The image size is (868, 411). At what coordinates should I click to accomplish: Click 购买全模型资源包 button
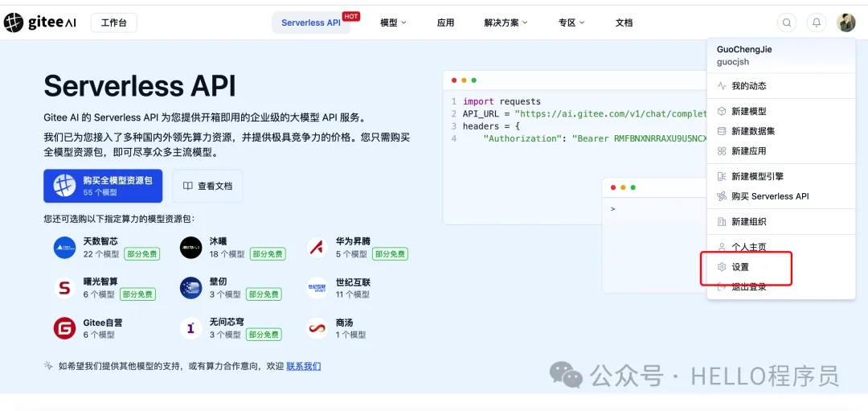pyautogui.click(x=103, y=186)
